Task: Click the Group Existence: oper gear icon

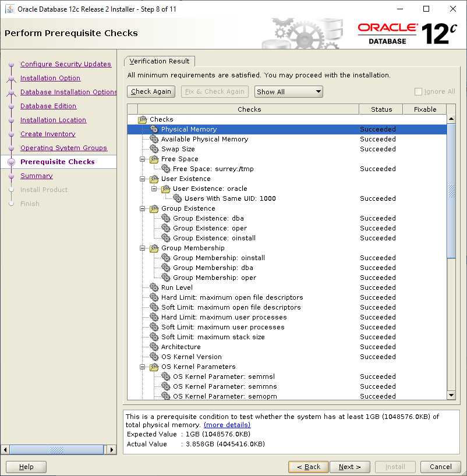Action: (x=166, y=228)
